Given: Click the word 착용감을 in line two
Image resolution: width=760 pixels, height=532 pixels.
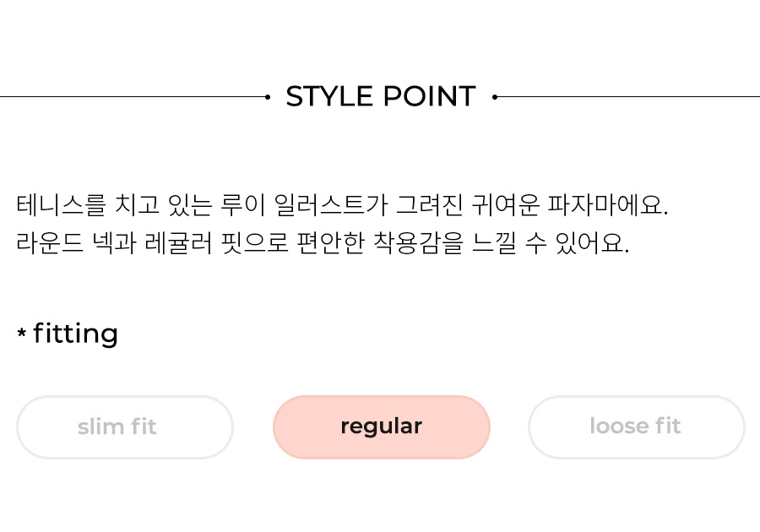Looking at the screenshot, I should click(x=418, y=242).
